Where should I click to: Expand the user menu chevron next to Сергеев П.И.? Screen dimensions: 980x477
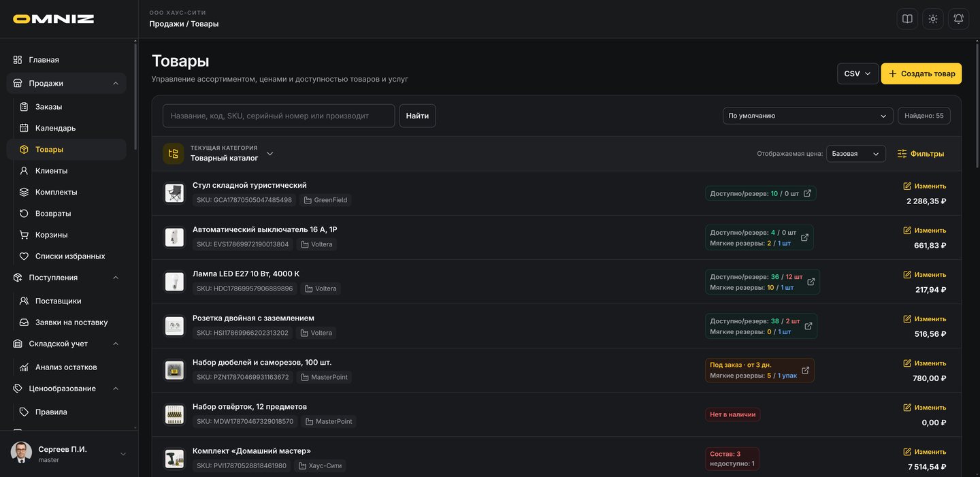click(123, 454)
